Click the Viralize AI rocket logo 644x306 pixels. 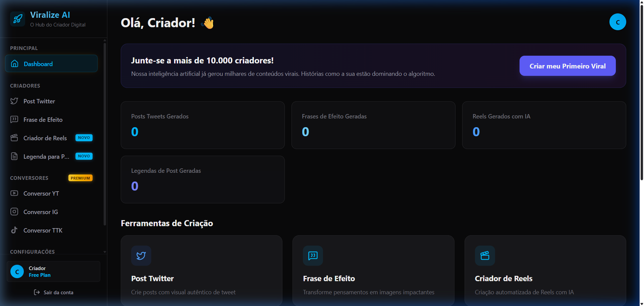click(x=18, y=19)
